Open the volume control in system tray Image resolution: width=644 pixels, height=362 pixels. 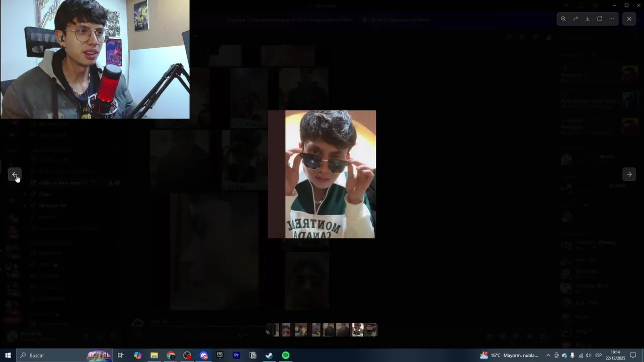[588, 355]
